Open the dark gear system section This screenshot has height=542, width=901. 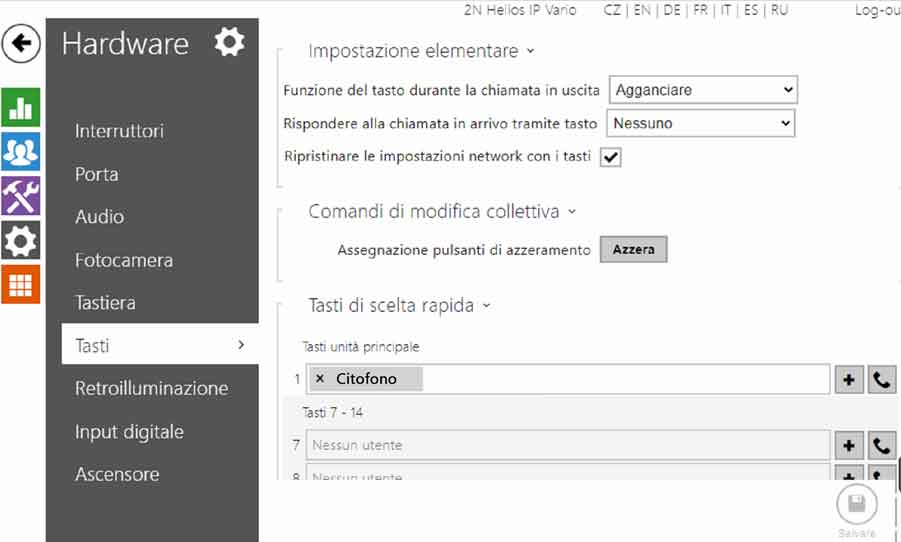tap(21, 240)
